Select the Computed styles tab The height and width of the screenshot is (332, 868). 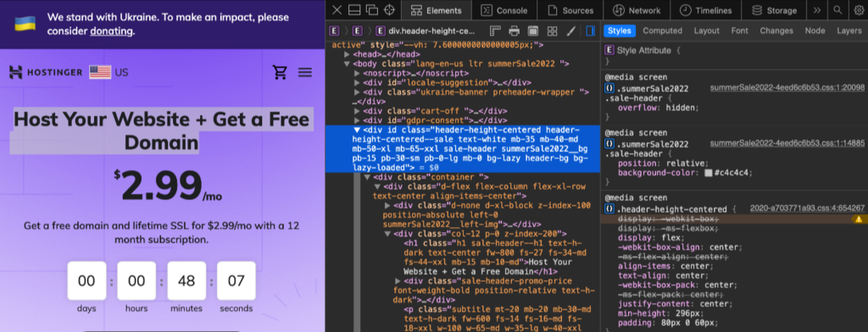click(662, 30)
